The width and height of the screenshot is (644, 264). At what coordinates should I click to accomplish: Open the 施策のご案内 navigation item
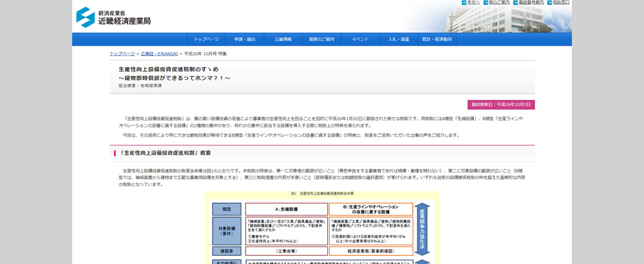tap(321, 39)
